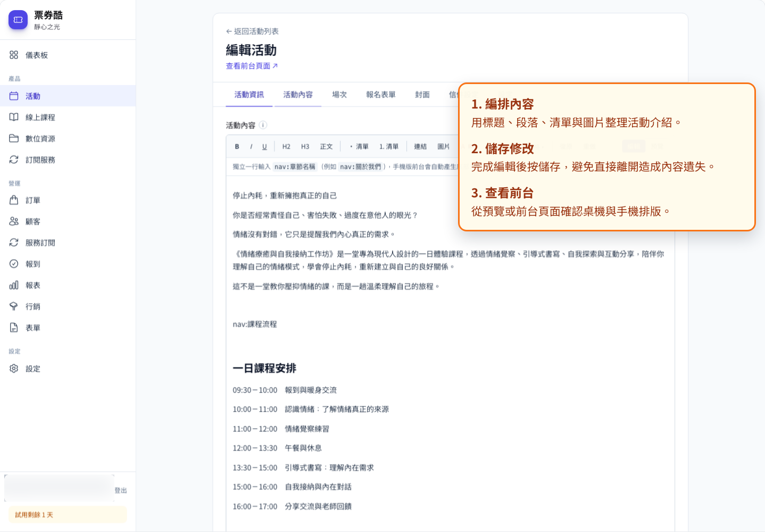Open 線上課程 via its book icon

tap(14, 117)
